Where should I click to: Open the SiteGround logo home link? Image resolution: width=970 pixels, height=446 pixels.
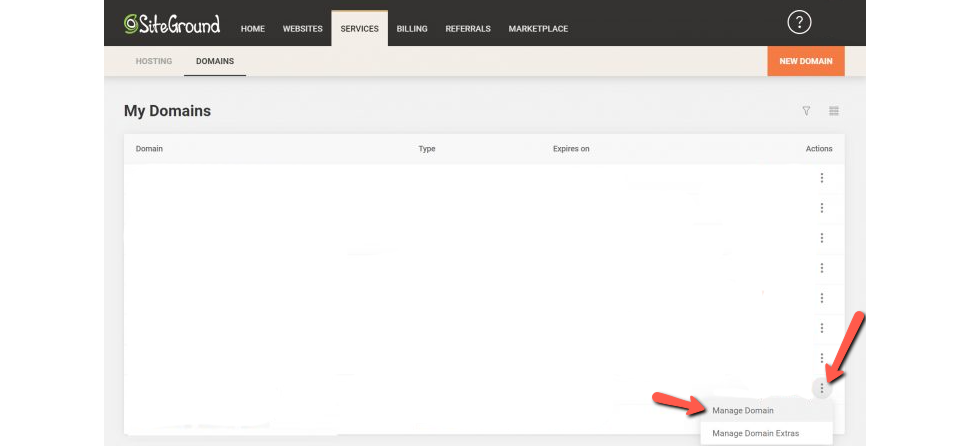tap(171, 24)
